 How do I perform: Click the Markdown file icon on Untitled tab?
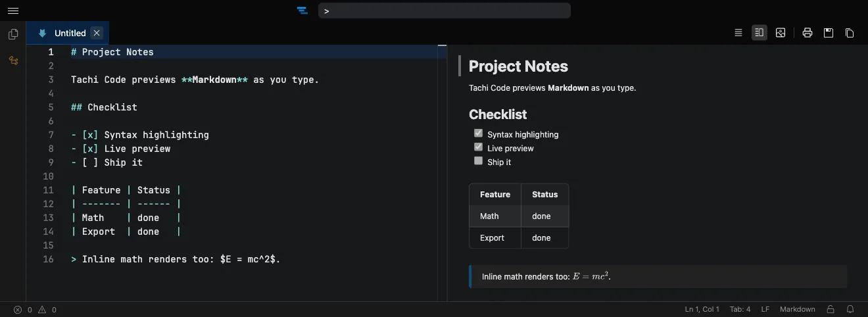pos(43,33)
